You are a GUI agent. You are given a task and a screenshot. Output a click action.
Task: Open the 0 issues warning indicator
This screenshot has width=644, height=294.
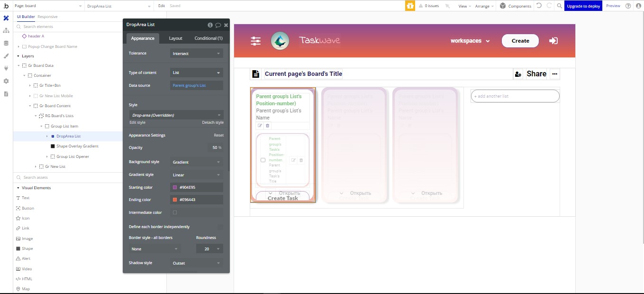click(x=428, y=6)
